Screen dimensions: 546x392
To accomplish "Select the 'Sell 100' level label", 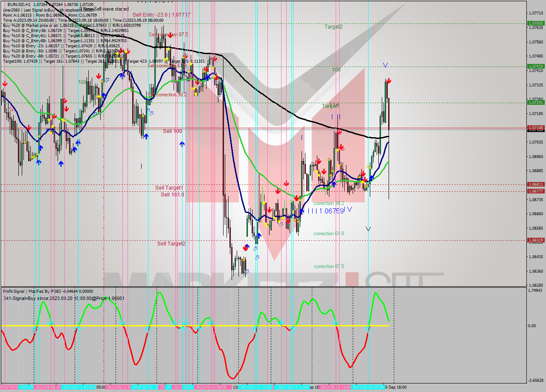I will [172, 131].
